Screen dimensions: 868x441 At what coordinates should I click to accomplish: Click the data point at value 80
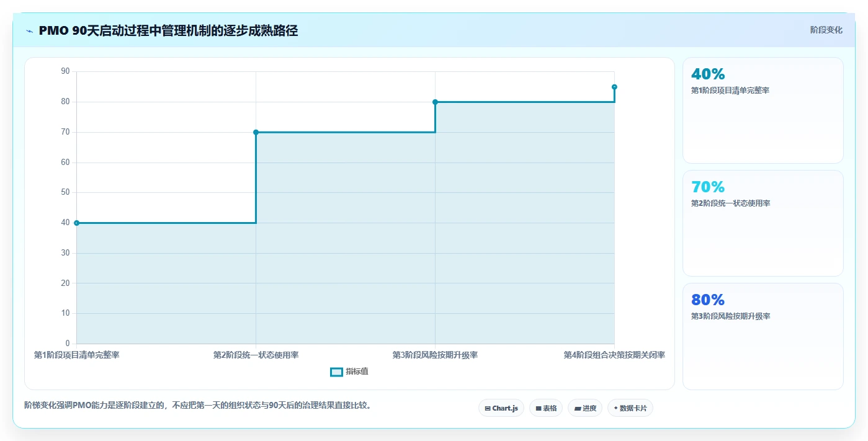[x=435, y=102]
